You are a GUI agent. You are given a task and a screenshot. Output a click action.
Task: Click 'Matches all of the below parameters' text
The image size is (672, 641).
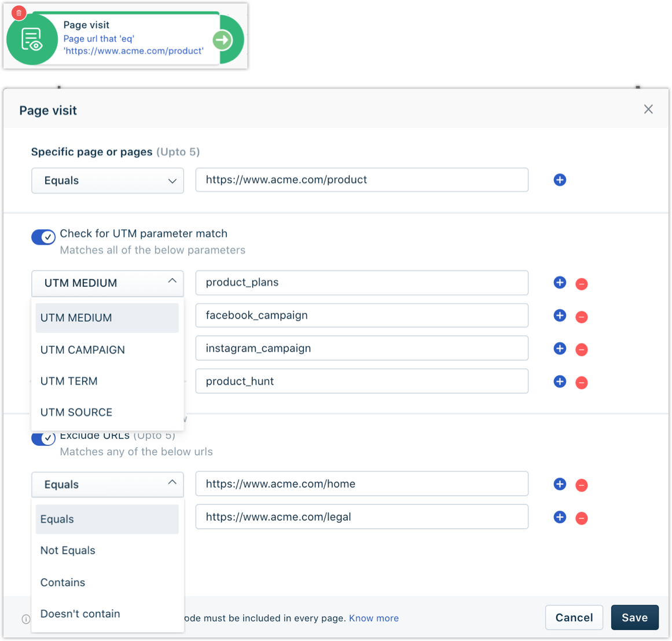click(153, 250)
